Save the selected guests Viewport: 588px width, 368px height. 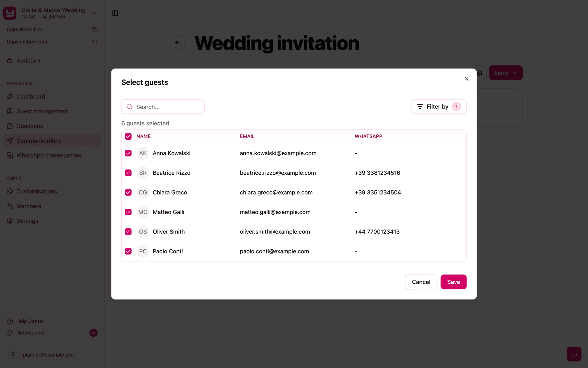click(x=453, y=282)
